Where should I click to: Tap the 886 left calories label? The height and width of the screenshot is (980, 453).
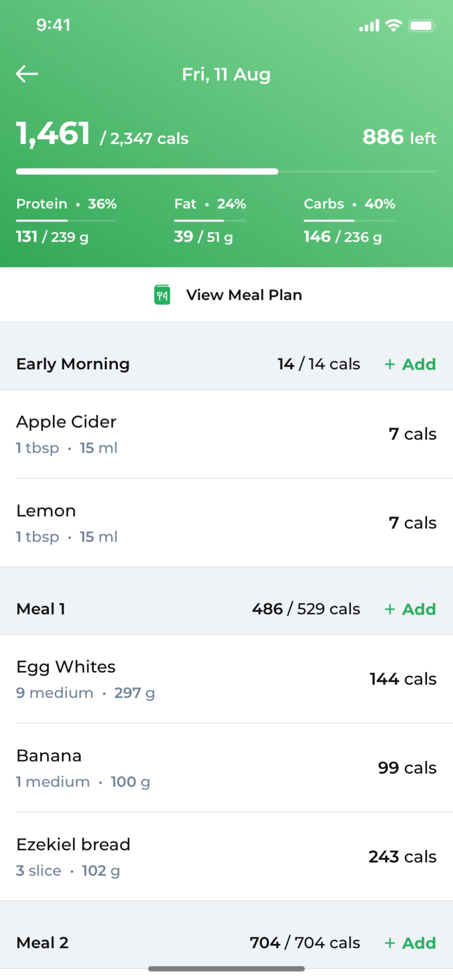tap(399, 138)
